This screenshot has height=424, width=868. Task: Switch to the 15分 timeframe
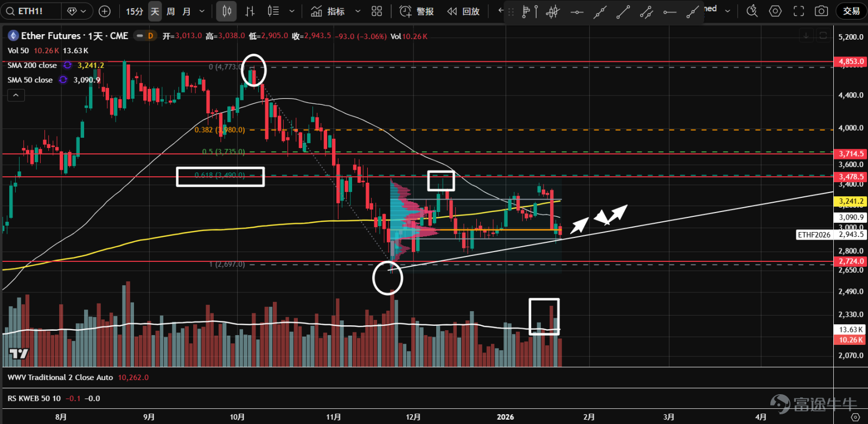click(135, 11)
